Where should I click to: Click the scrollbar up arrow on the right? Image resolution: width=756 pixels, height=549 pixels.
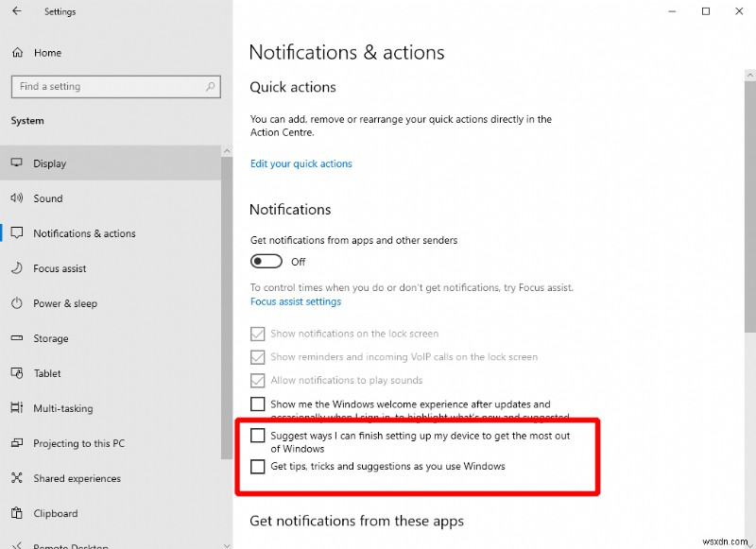click(x=748, y=73)
